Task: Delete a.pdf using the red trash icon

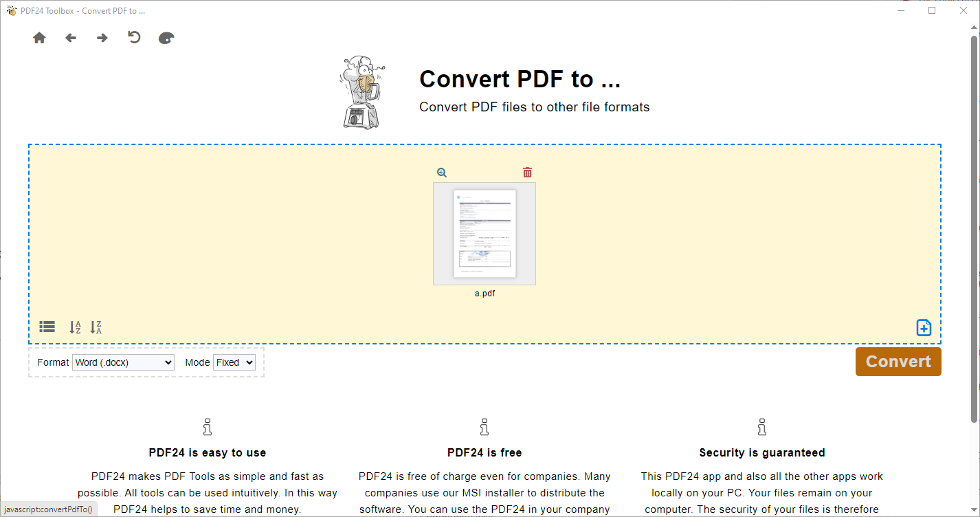Action: pos(527,173)
